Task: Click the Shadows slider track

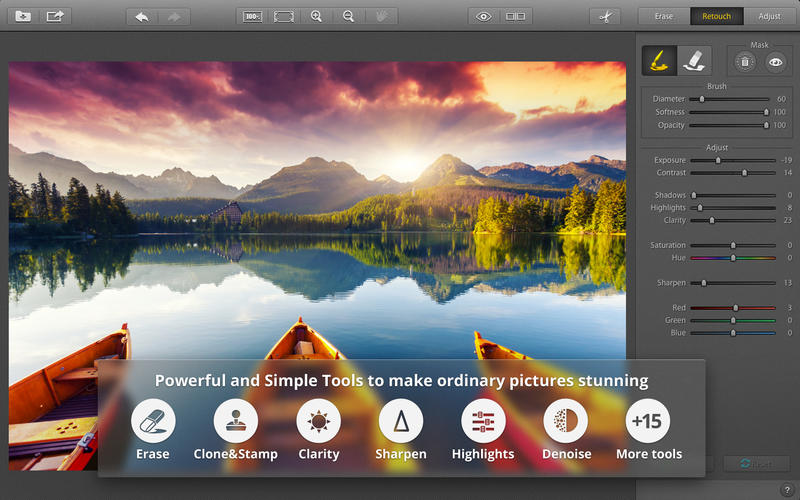Action: pyautogui.click(x=733, y=195)
